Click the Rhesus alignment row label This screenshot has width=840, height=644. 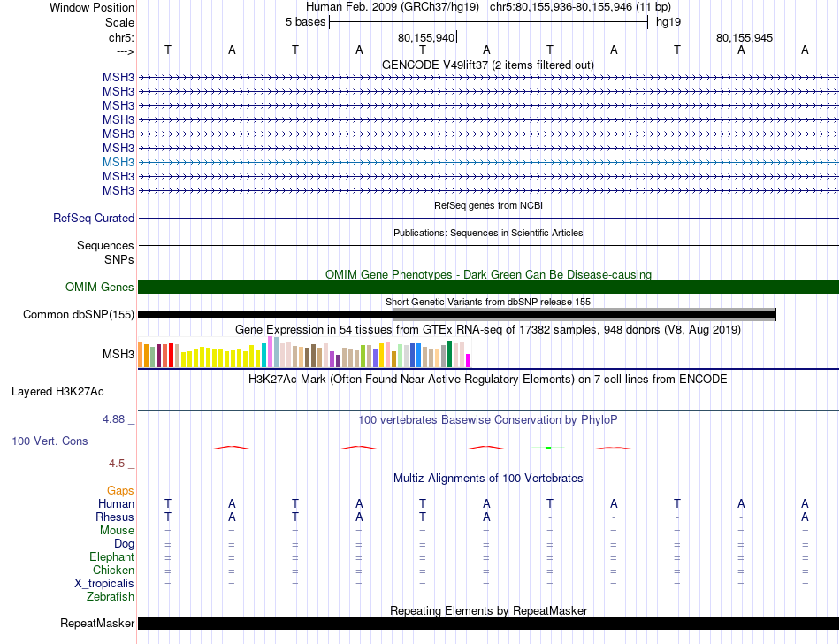coord(115,517)
